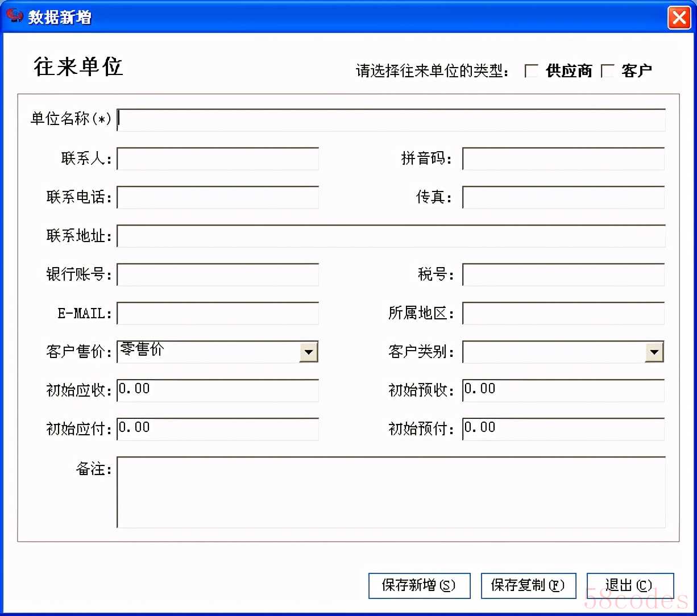Click the 联系电话 phone field
697x616 pixels.
[217, 197]
